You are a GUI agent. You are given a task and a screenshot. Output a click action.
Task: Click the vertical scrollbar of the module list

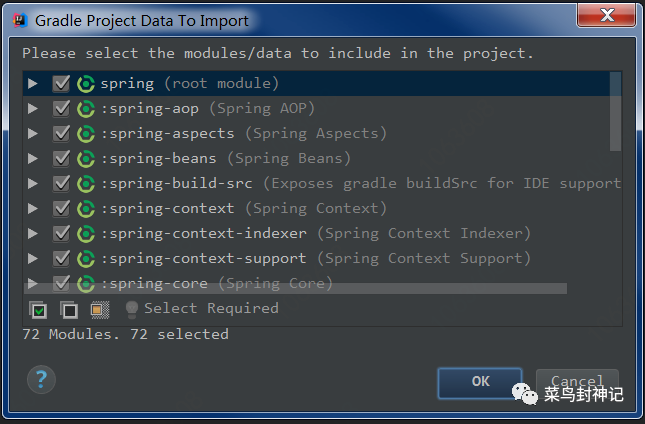pos(615,112)
